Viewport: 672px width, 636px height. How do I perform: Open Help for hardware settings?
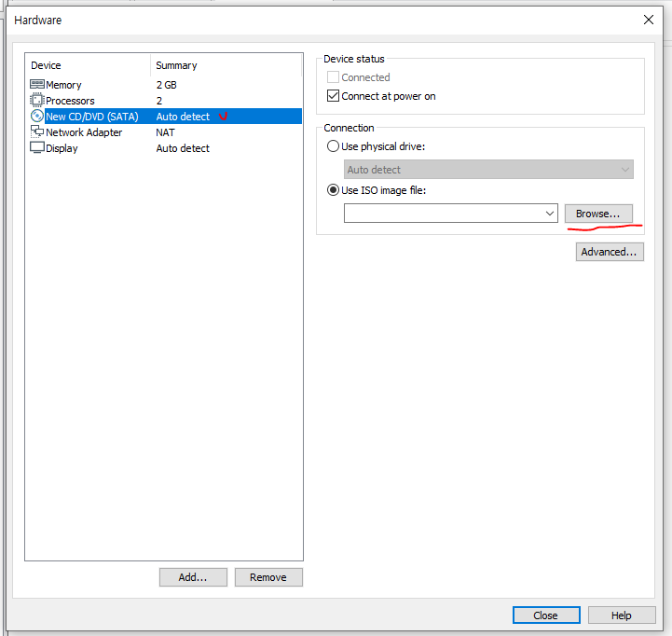(x=622, y=615)
